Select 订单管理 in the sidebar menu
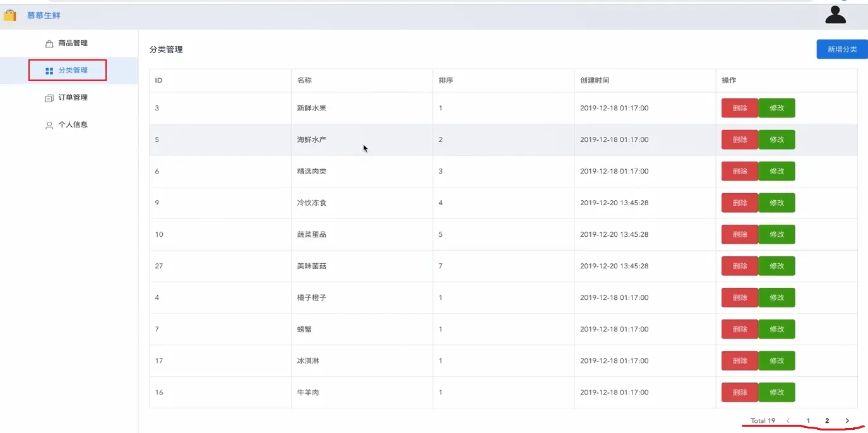The width and height of the screenshot is (868, 433). tap(73, 98)
